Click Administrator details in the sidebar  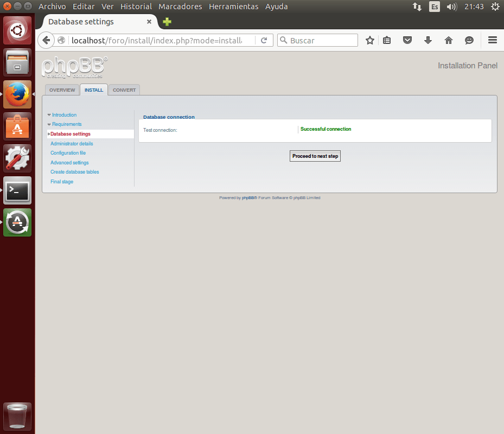point(72,143)
